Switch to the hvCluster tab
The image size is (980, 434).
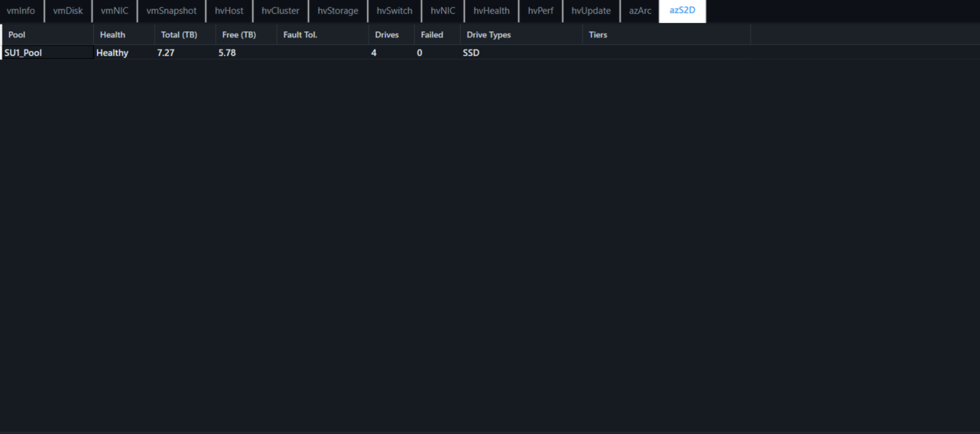click(280, 11)
